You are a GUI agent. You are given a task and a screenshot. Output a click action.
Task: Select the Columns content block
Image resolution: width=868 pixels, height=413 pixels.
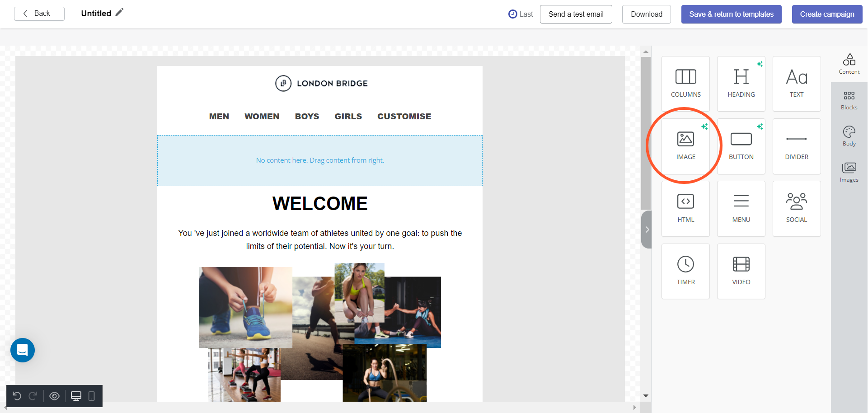[685, 84]
